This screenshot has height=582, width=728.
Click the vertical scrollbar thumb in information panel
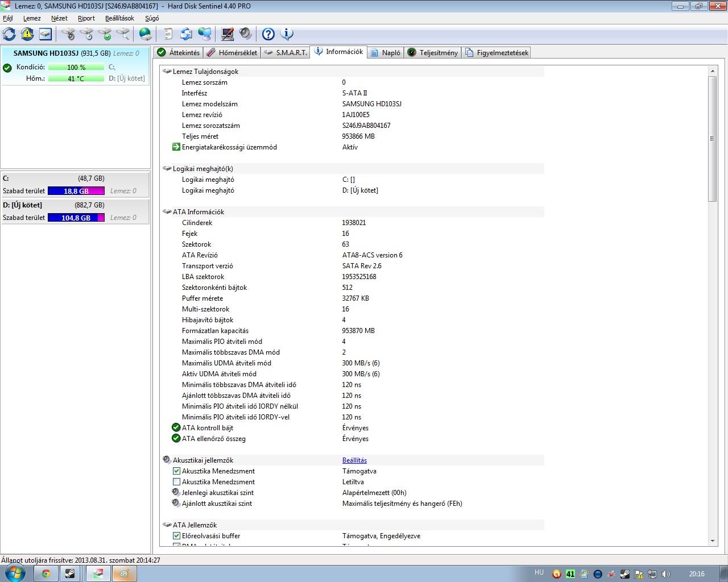click(x=712, y=138)
